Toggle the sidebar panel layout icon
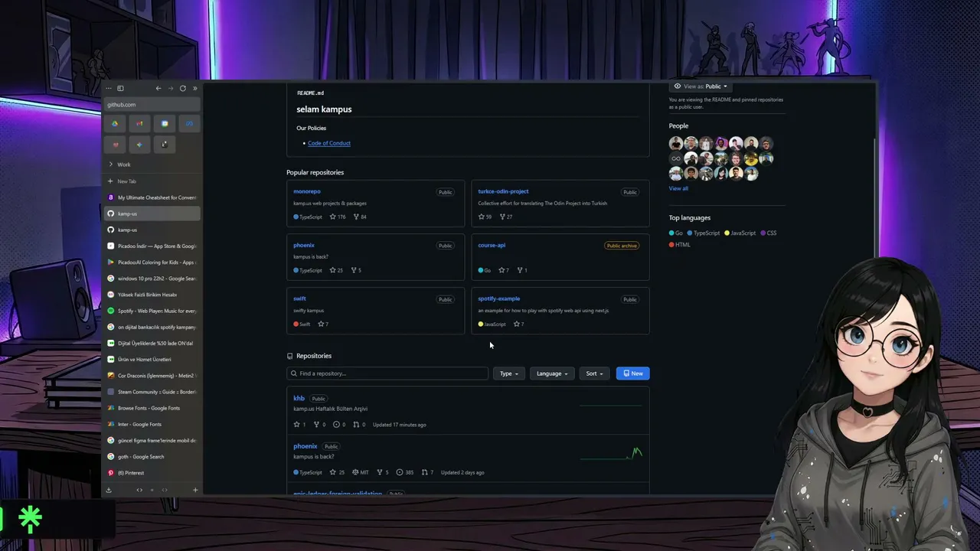 tap(120, 88)
